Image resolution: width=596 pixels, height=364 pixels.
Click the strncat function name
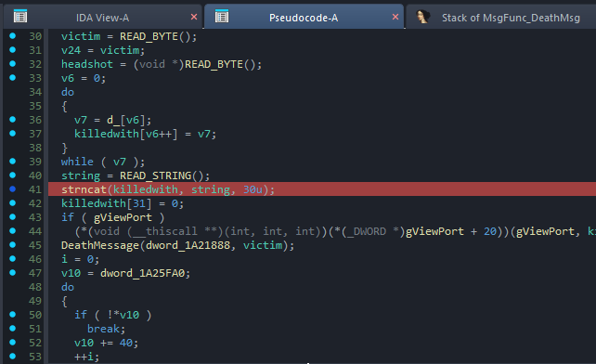(x=84, y=189)
